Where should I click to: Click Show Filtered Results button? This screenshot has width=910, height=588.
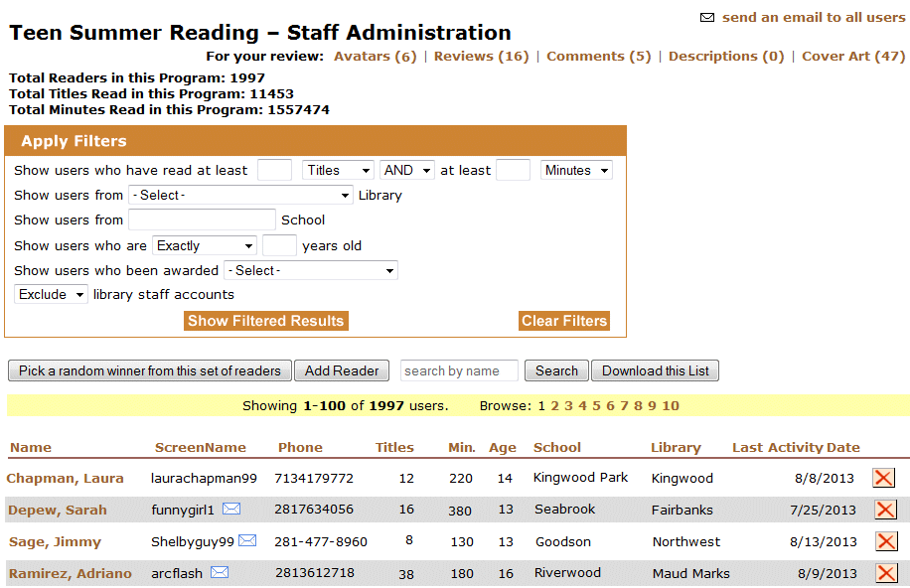(265, 321)
